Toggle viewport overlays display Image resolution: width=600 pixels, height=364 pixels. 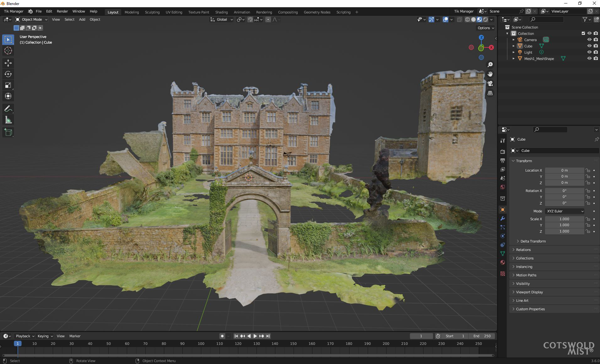446,19
